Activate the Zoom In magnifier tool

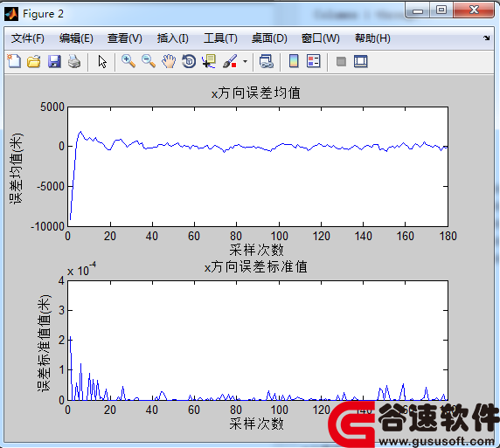(128, 61)
